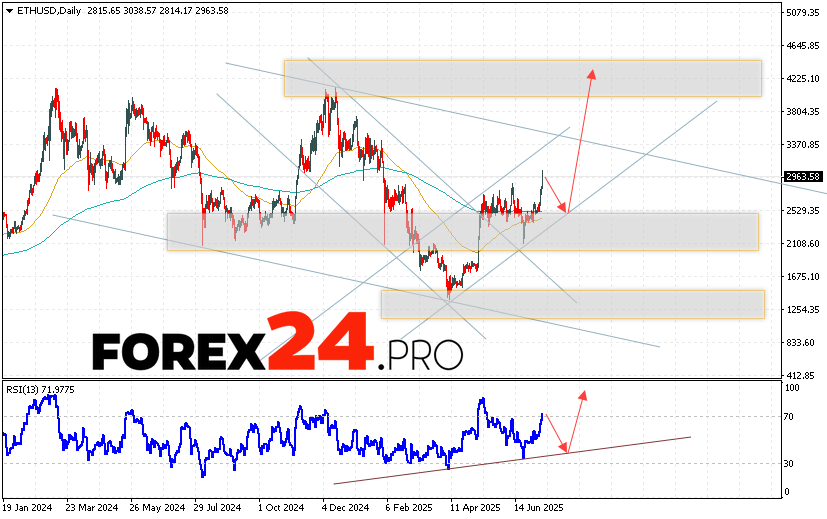
Task: Click the FOREX24.PRO watermark logo
Action: coord(278,343)
